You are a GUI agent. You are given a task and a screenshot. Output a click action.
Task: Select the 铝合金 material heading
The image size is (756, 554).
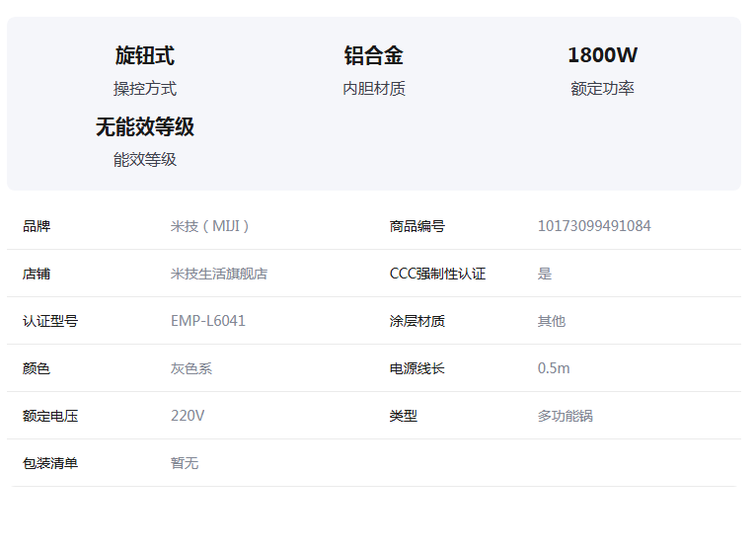374,55
